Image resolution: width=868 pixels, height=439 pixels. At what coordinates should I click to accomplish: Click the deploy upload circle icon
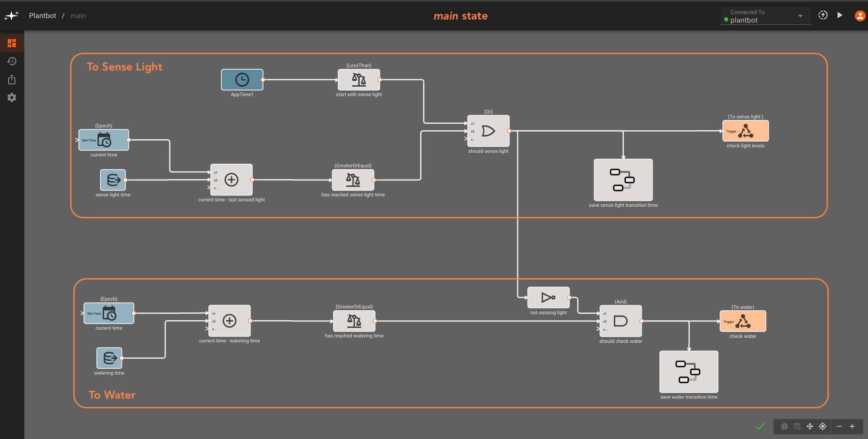click(x=823, y=15)
